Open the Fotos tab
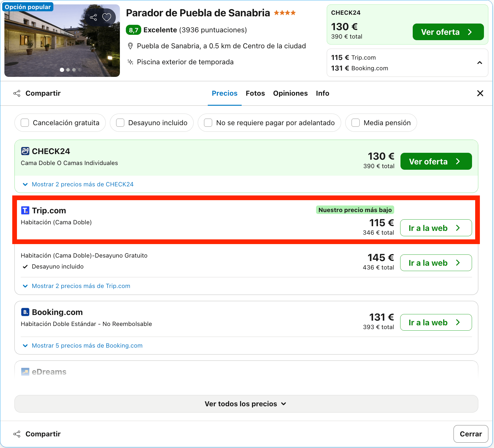Image resolution: width=494 pixels, height=448 pixels. click(x=255, y=93)
